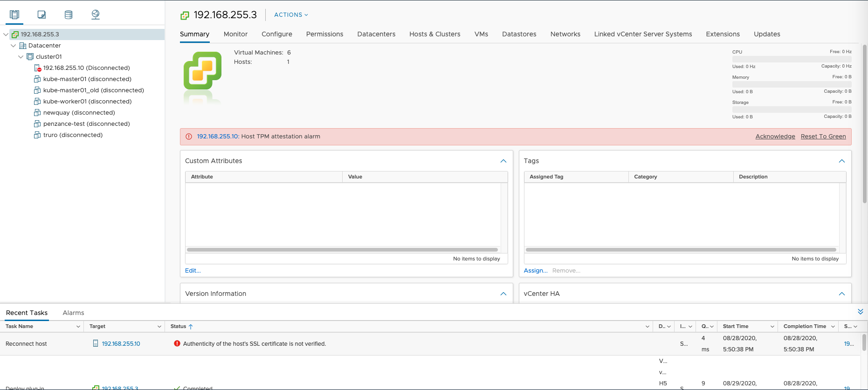This screenshot has height=390, width=868.
Task: Open the Datacenters tab
Action: coord(376,34)
